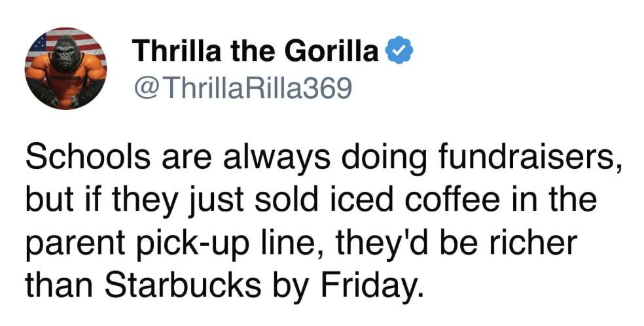Image resolution: width=644 pixels, height=326 pixels.
Task: Open the gorilla profile avatar
Action: pos(66,68)
